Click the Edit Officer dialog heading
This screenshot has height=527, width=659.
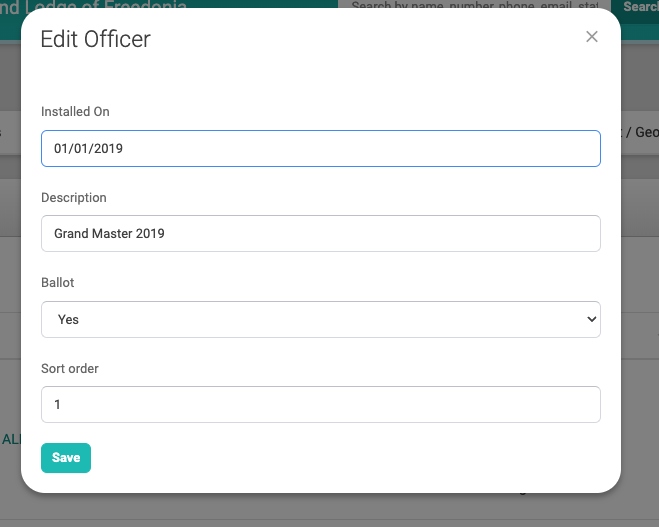coord(95,39)
